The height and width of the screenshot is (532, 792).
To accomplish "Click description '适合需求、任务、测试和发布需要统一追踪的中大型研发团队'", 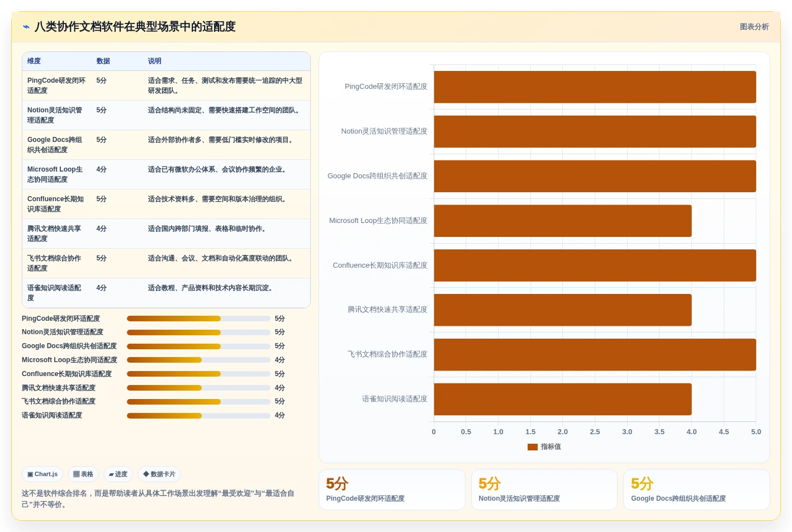I will tap(225, 85).
